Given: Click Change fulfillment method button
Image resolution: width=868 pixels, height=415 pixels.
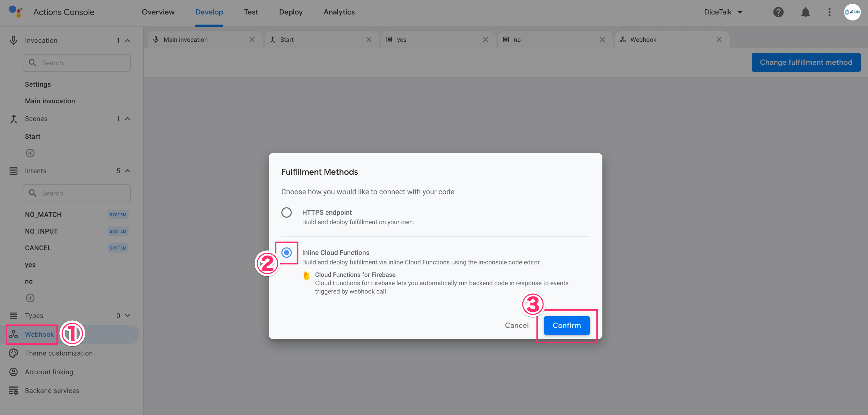Looking at the screenshot, I should (x=806, y=62).
